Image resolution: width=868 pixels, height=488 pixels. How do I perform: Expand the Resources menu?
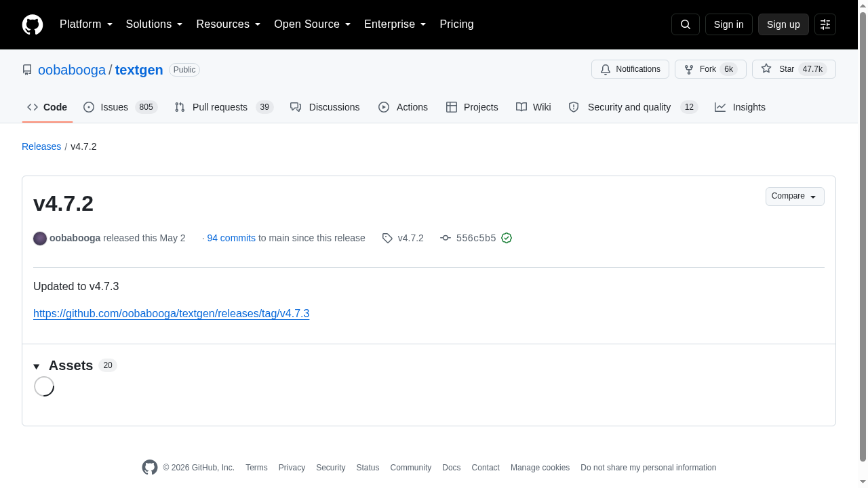point(229,24)
